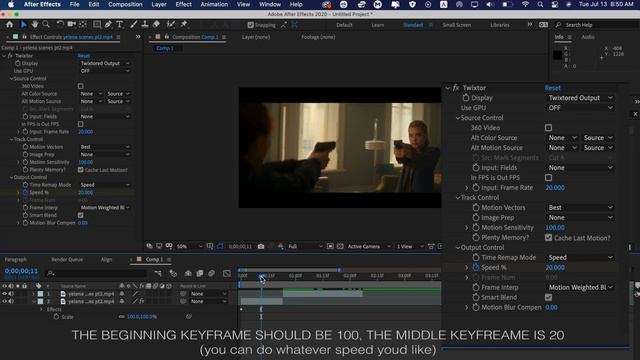
Task: Open viewer magnification 50% dropdown
Action: pyautogui.click(x=189, y=246)
